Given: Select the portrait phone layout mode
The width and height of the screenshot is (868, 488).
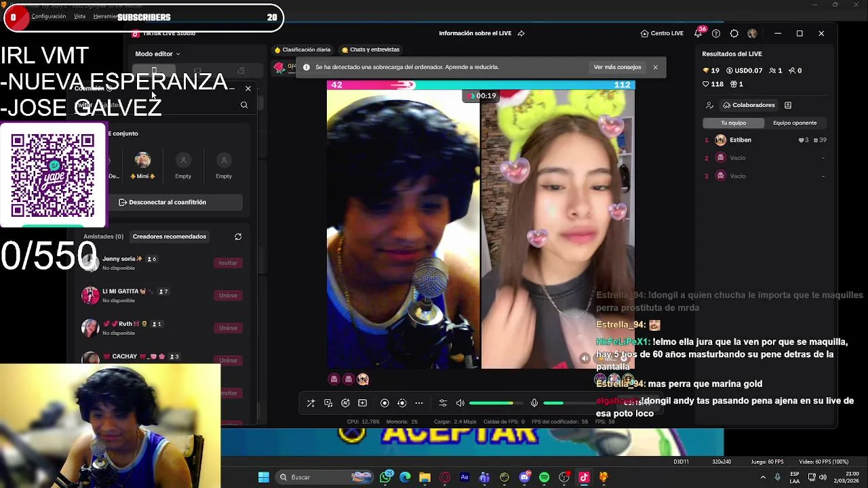Looking at the screenshot, I should point(154,70).
